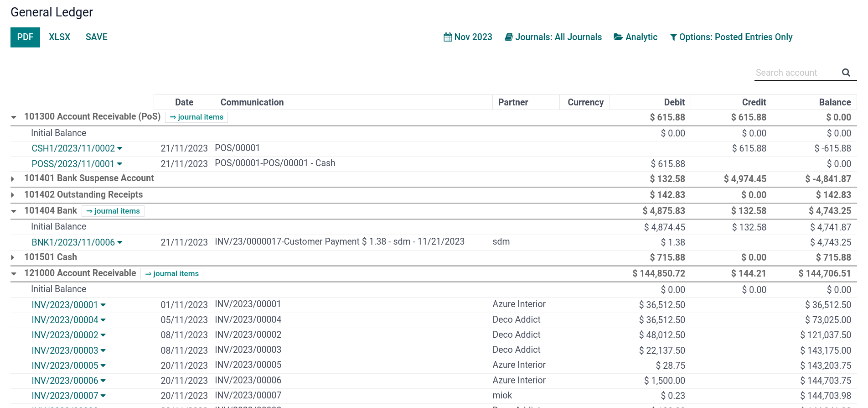Viewport: 868px width, 408px height.
Task: Open the Analytic folder filter
Action: click(635, 37)
